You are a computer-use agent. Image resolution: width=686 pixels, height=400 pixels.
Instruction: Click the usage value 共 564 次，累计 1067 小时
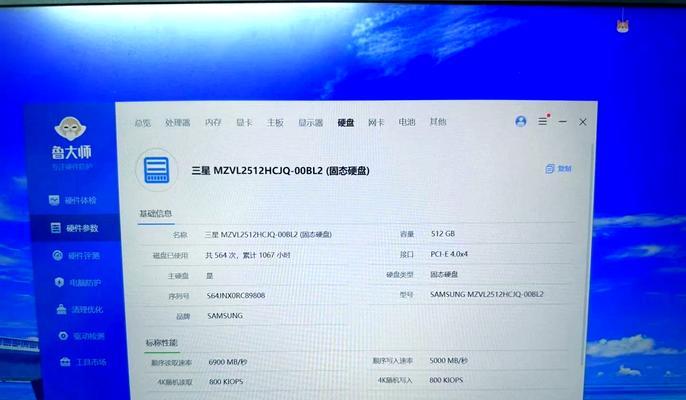click(248, 255)
